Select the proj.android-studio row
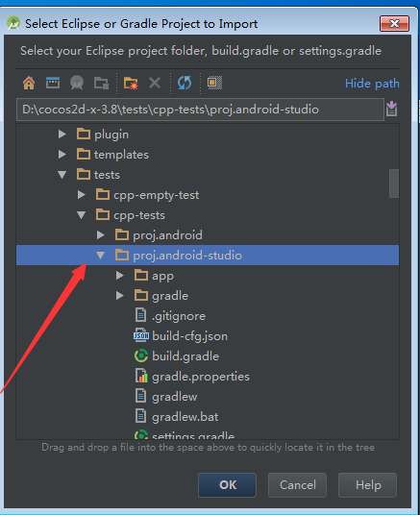This screenshot has width=420, height=515. click(208, 255)
